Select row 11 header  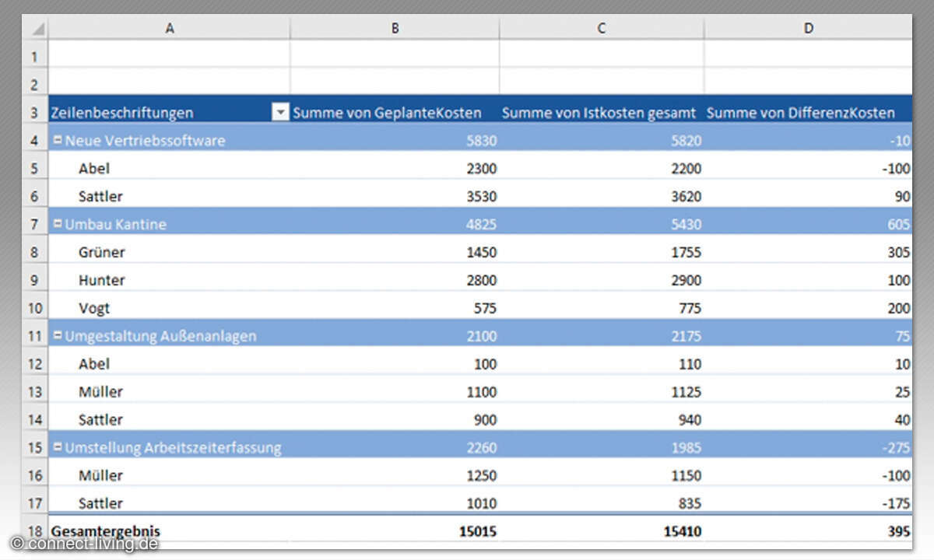click(x=34, y=336)
